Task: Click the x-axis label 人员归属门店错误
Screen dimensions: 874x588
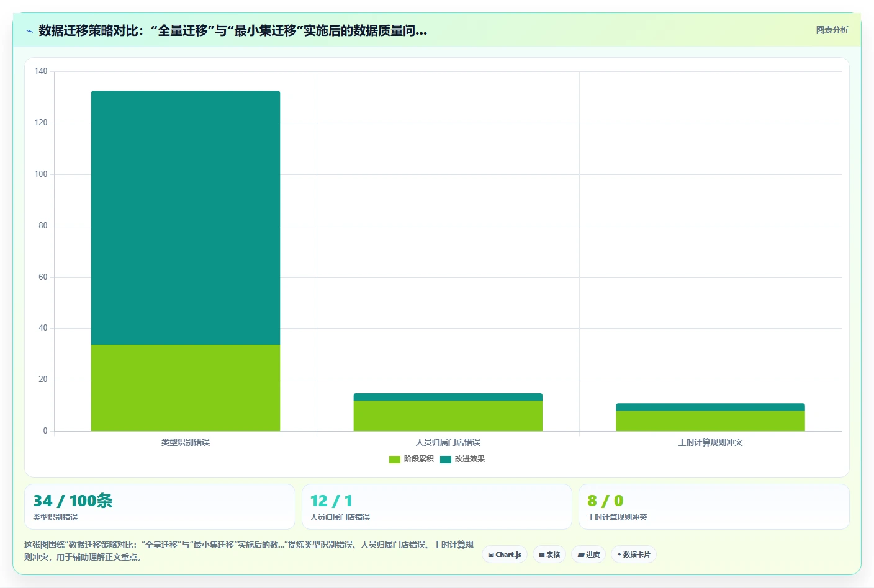Action: point(448,442)
